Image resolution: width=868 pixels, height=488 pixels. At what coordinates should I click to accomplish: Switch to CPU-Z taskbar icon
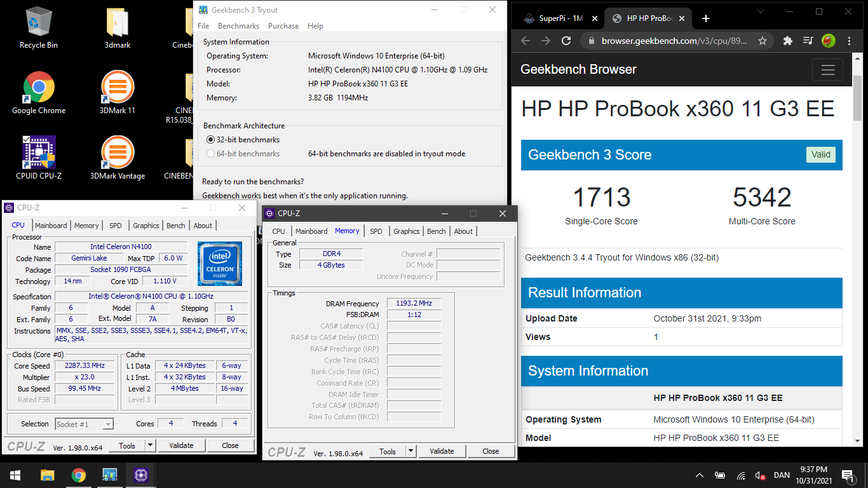(140, 475)
